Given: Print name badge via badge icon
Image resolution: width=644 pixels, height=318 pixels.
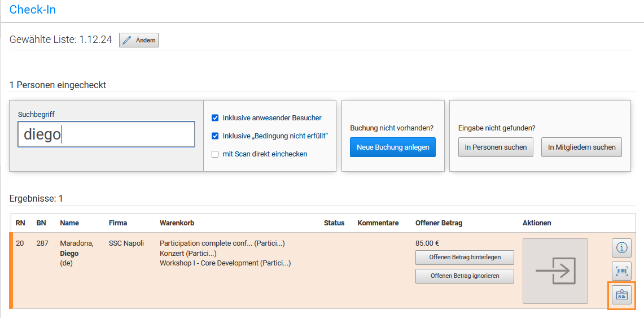Looking at the screenshot, I should pyautogui.click(x=621, y=295).
